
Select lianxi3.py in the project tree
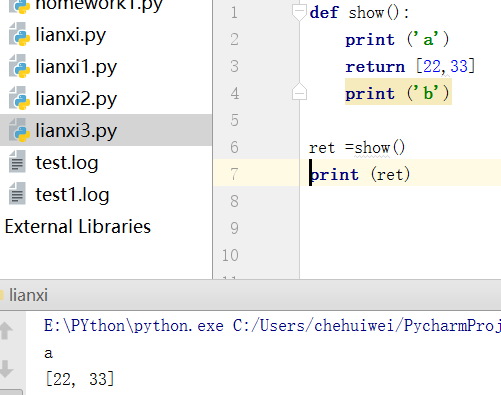pyautogui.click(x=106, y=130)
